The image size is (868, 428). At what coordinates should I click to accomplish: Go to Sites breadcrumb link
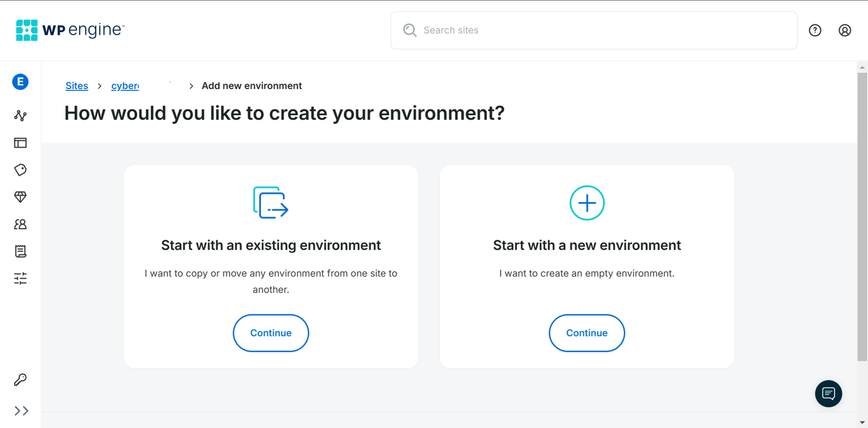point(76,86)
